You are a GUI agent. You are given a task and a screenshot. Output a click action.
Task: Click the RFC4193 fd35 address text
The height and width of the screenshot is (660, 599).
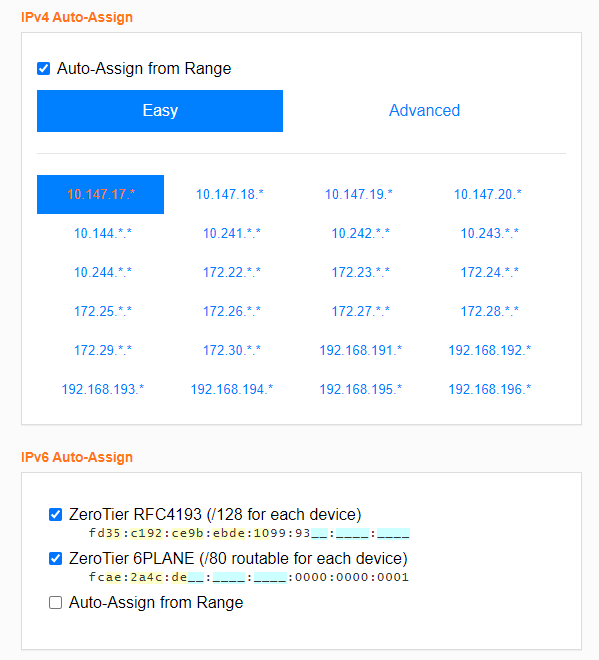[249, 533]
